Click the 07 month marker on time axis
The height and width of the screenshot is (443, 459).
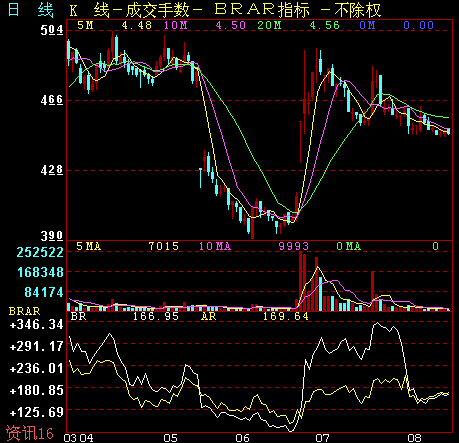[x=322, y=438]
